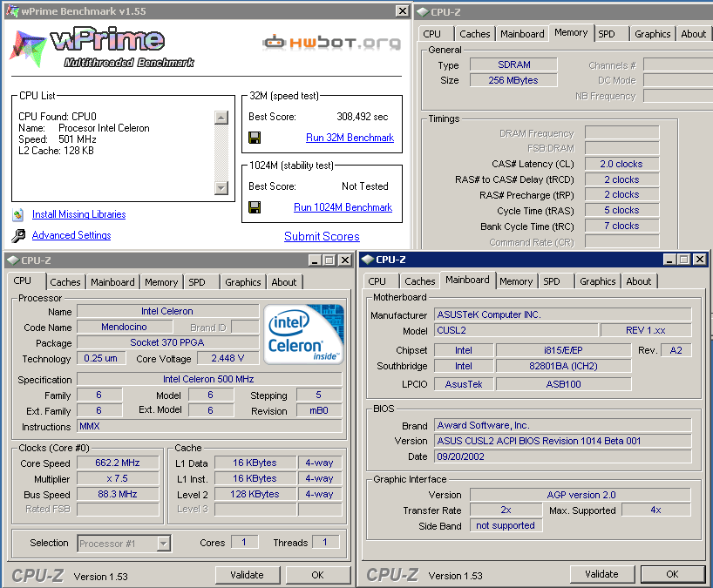Close the wPrime Benchmark window
Screen dimensions: 713x588
pyautogui.click(x=402, y=11)
